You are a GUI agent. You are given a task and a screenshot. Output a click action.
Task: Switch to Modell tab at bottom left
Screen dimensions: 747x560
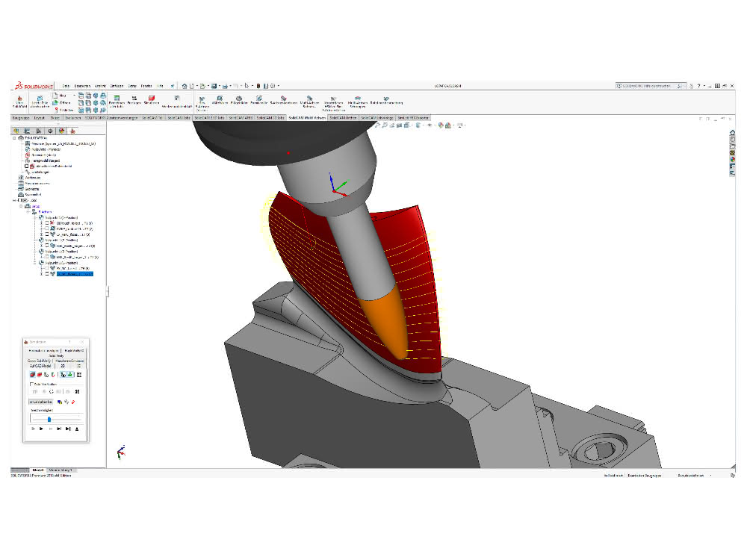pyautogui.click(x=38, y=470)
